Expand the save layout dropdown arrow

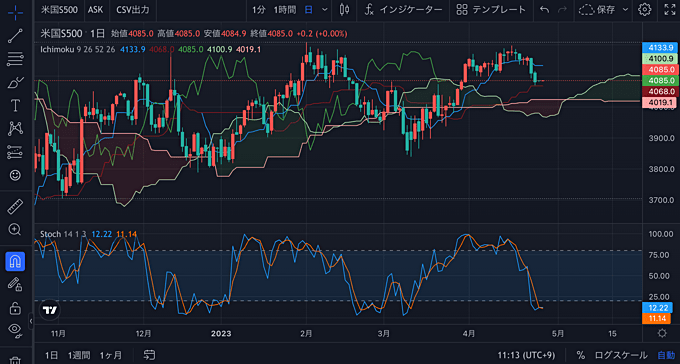625,10
